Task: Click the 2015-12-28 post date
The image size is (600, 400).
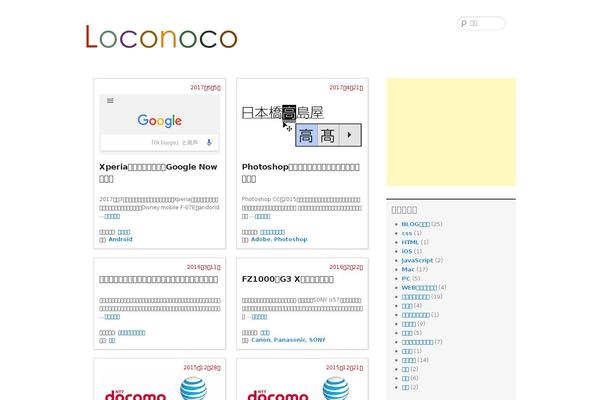Action: (x=202, y=367)
